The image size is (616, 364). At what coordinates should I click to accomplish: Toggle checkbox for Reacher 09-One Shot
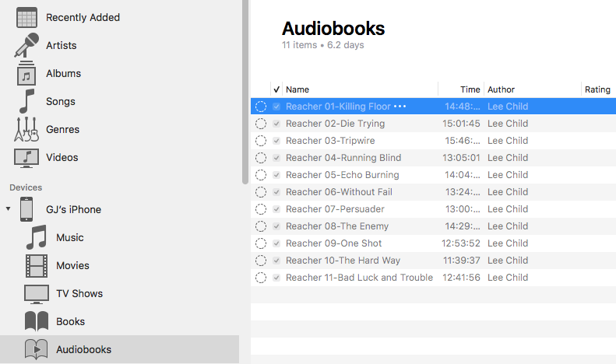pyautogui.click(x=276, y=243)
